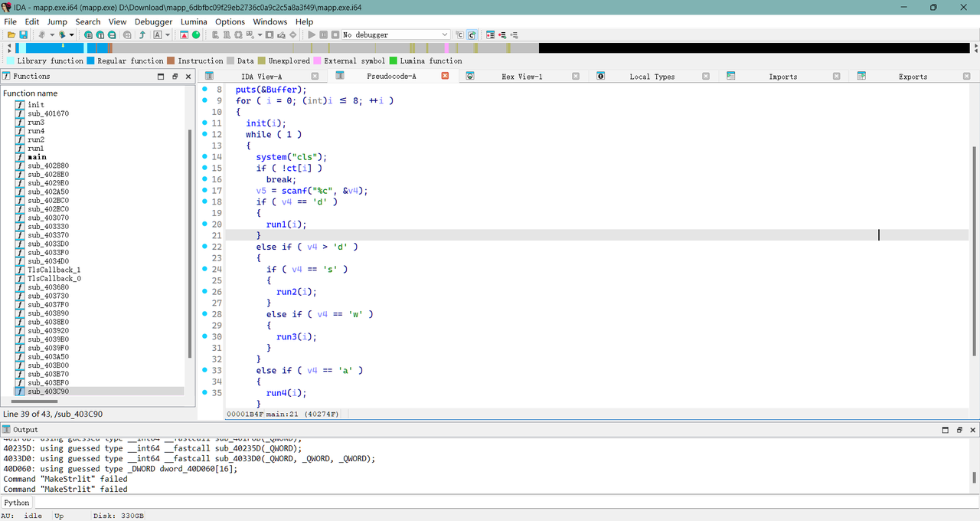
Task: Click the 'Regular function' blue legend swatch
Action: tap(90, 61)
